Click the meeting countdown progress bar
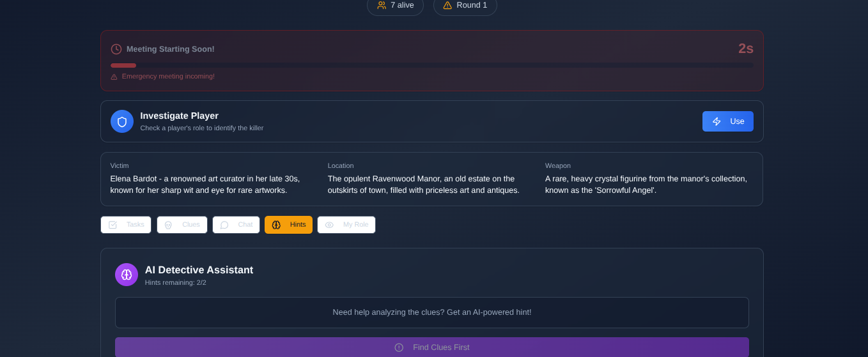Screen dimensions: 868x357 coord(432,65)
